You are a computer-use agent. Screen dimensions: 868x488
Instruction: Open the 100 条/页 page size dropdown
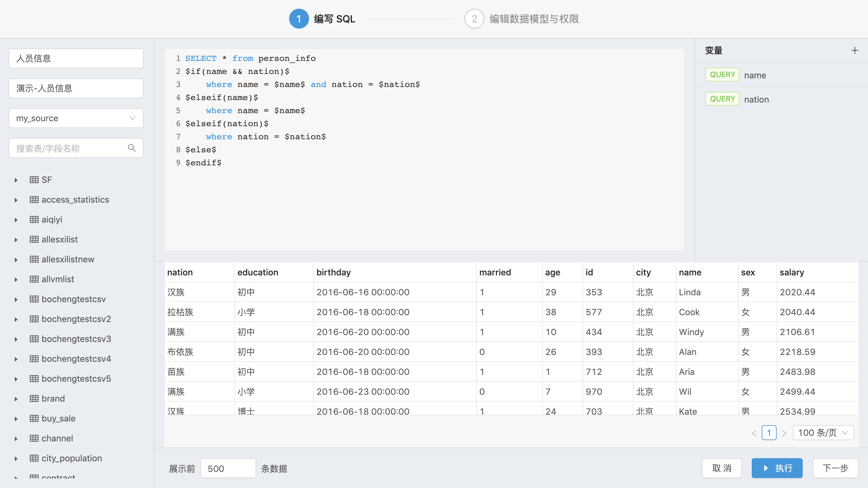point(823,433)
